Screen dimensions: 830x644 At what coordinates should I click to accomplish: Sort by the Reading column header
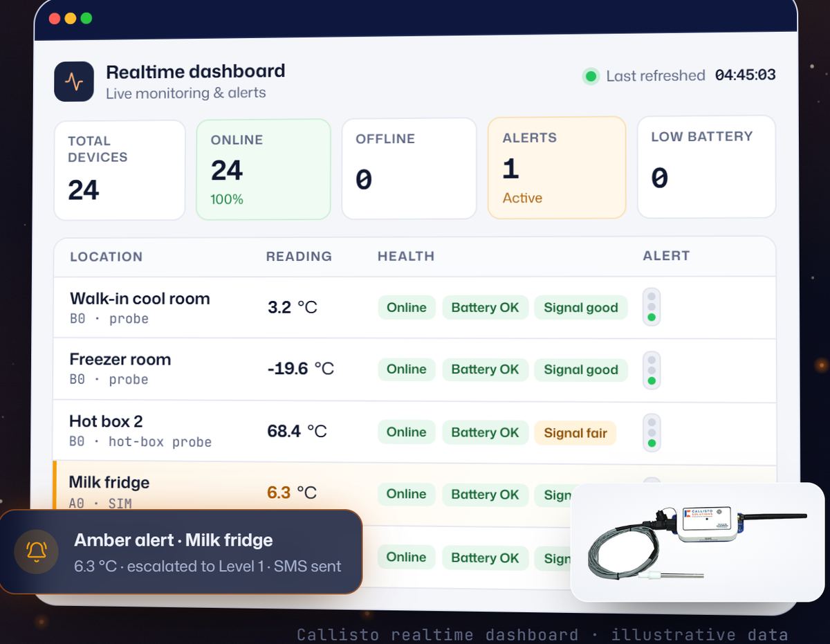point(299,257)
